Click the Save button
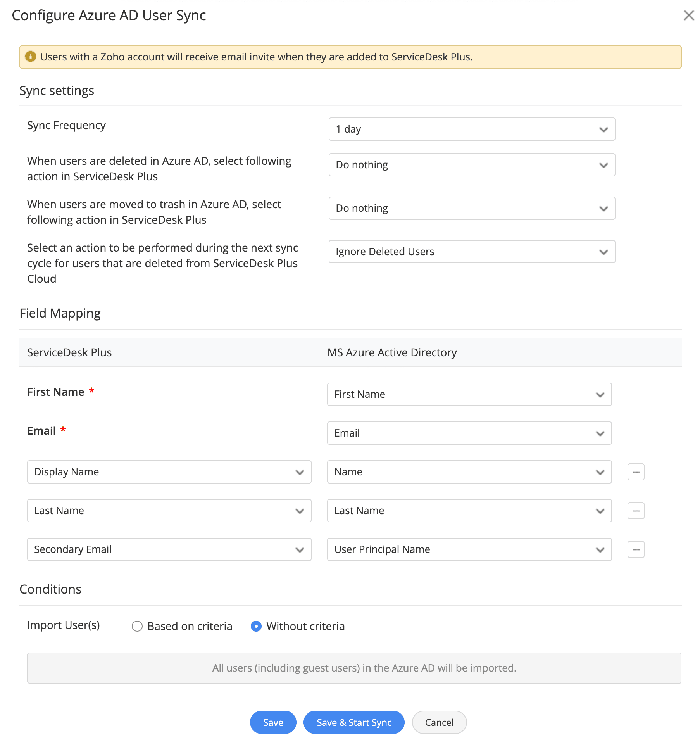Viewport: 700px width, 746px height. [273, 722]
